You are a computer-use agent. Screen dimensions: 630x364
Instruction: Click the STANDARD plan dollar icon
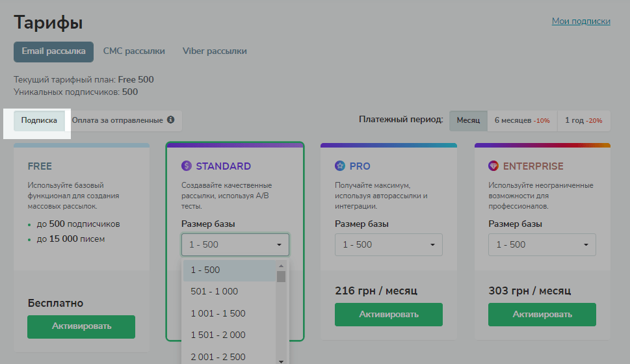tap(187, 166)
